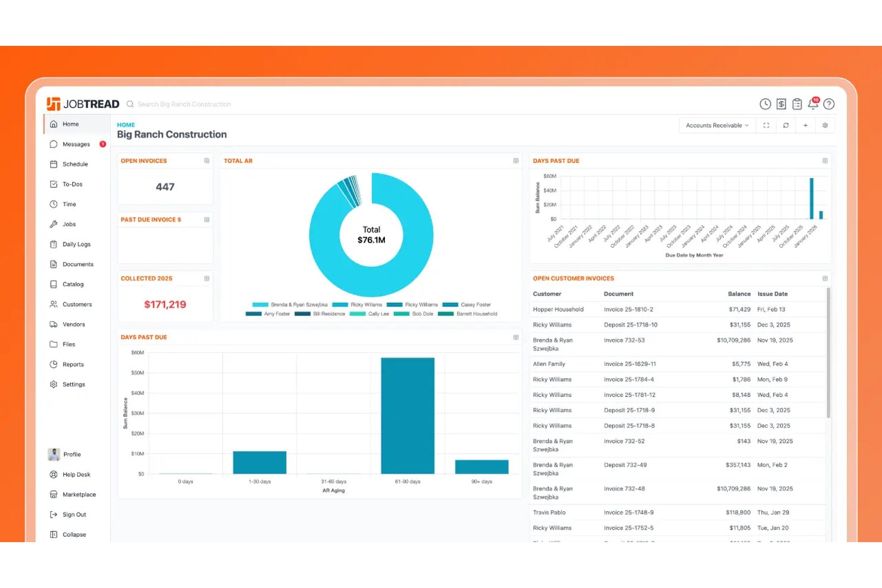
Task: Open notifications bell icon
Action: (813, 104)
